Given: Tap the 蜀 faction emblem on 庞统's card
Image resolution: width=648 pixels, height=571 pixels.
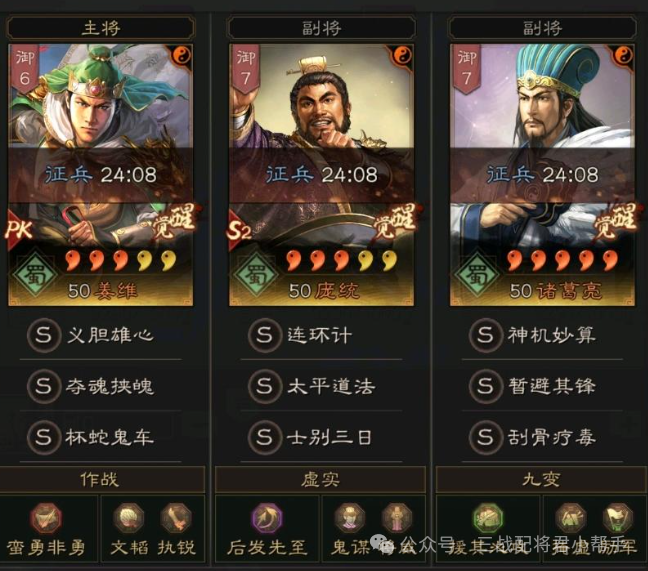Looking at the screenshot, I should pyautogui.click(x=255, y=274).
